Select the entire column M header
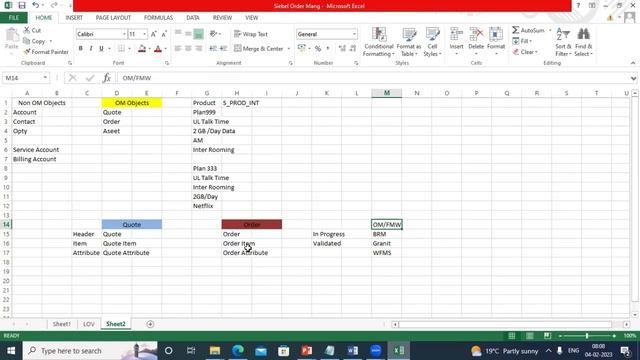Viewport: 640px width, 360px height. click(387, 93)
